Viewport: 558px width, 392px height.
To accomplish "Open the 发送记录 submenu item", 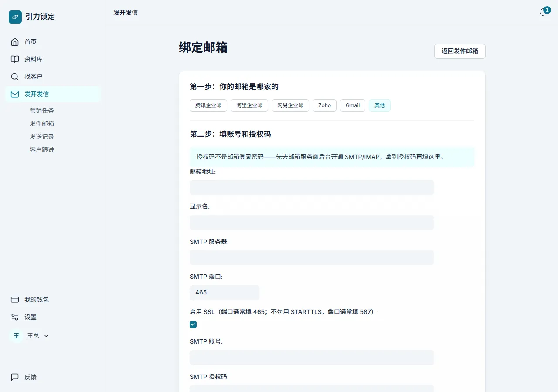I will (x=42, y=137).
